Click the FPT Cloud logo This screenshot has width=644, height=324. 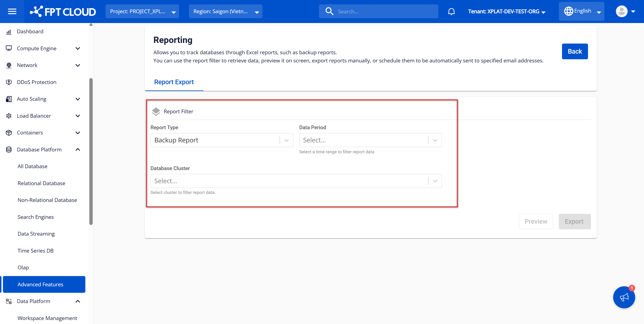[x=63, y=12]
